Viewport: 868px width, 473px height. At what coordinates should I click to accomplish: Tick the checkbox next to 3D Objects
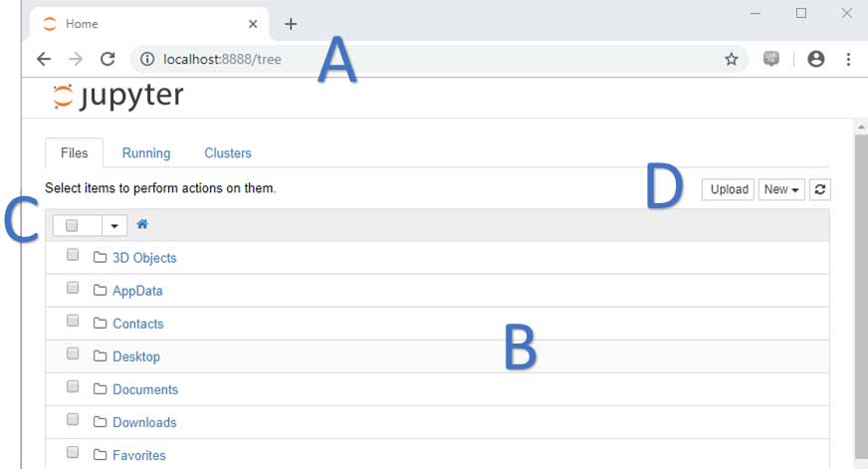coord(73,255)
